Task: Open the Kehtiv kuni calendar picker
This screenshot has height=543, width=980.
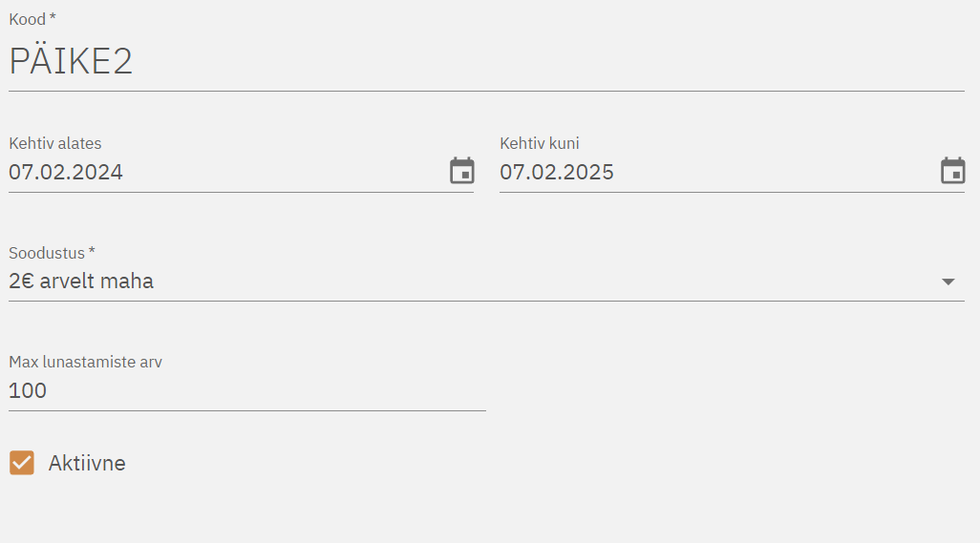Action: [952, 171]
